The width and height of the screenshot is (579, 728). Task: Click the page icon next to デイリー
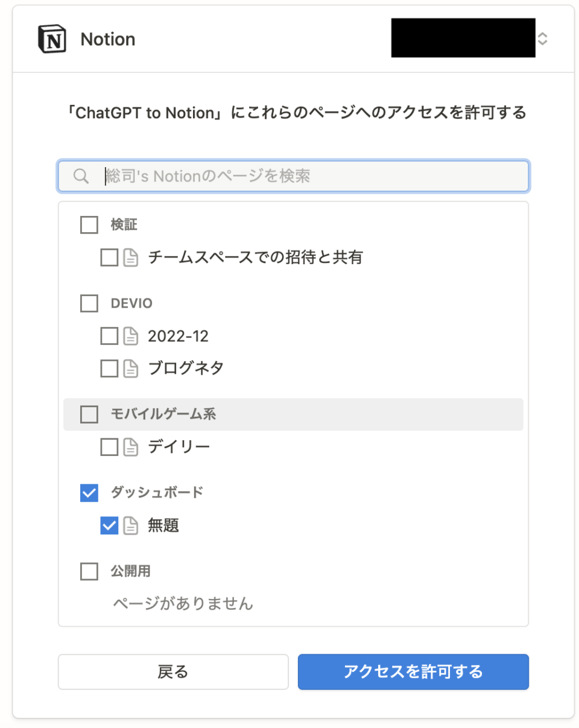(x=131, y=447)
